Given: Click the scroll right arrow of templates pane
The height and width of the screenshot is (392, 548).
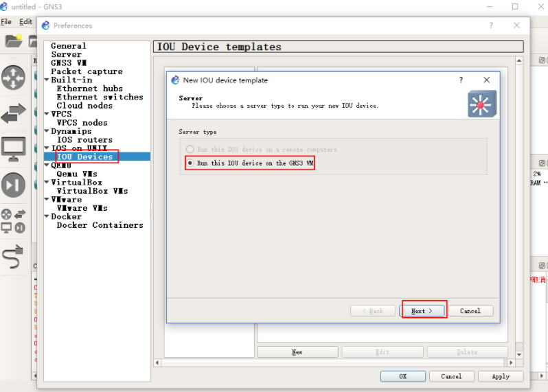Looking at the screenshot, I should (512, 362).
